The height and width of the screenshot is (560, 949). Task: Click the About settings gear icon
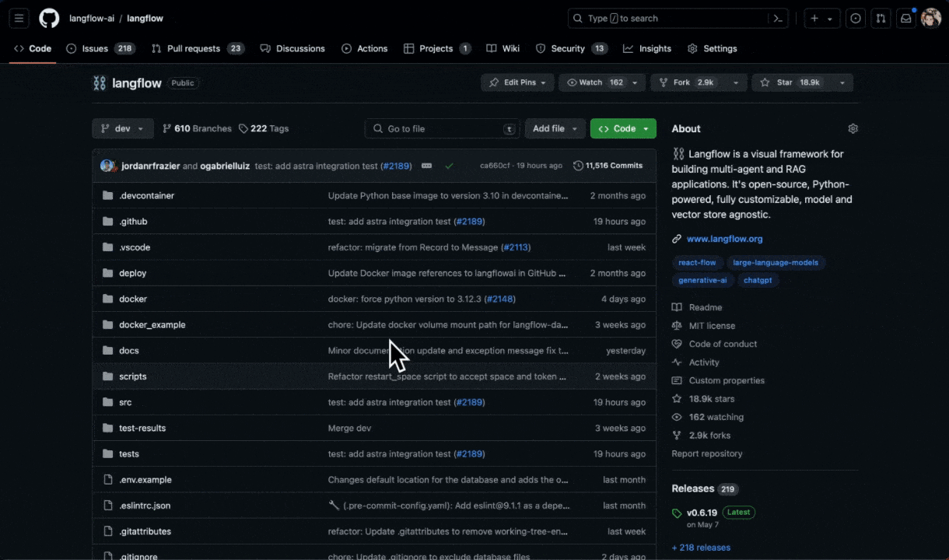point(853,128)
